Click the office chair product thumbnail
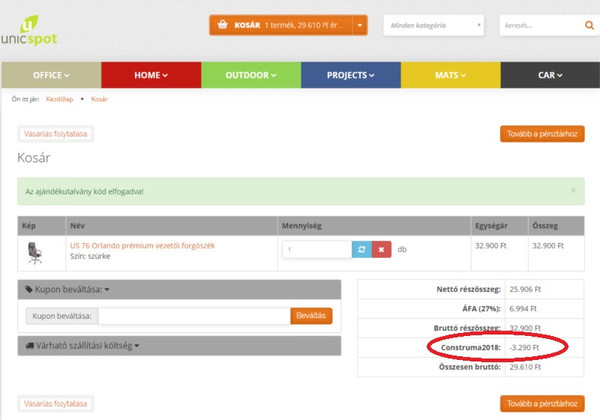This screenshot has height=420, width=600. pyautogui.click(x=37, y=251)
